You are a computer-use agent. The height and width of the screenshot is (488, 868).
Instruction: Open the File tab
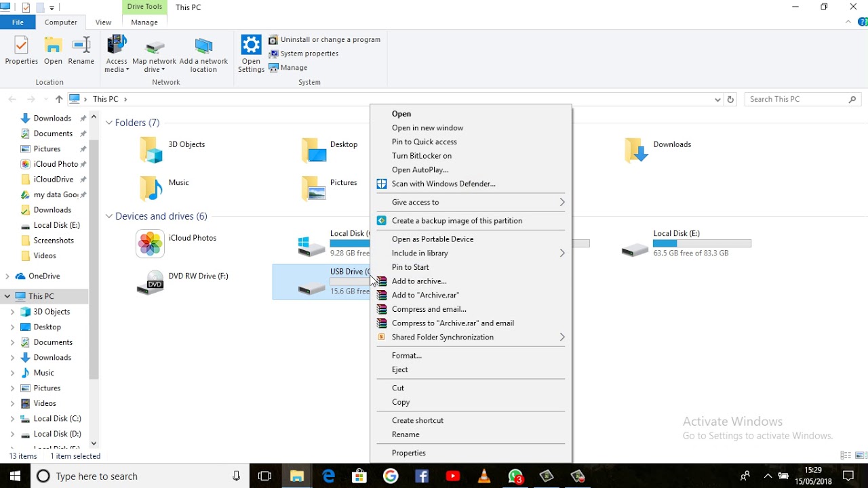pos(18,22)
